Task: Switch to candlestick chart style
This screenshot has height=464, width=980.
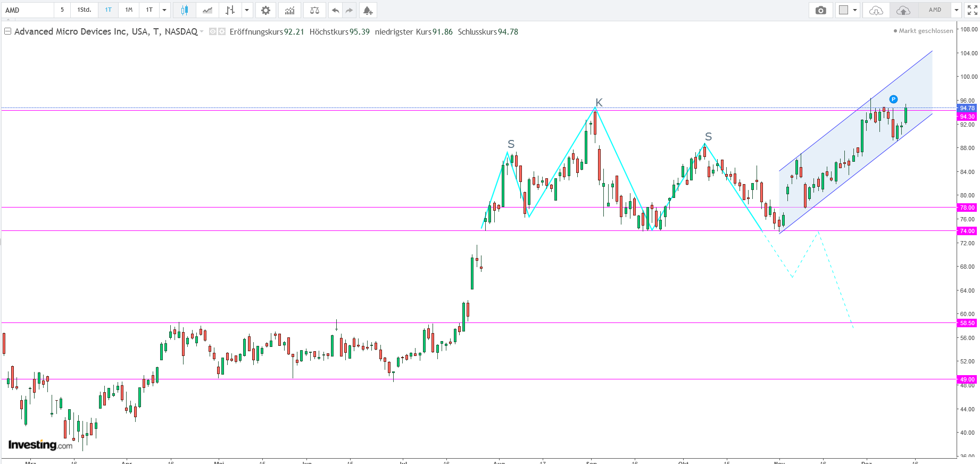Action: (185, 10)
